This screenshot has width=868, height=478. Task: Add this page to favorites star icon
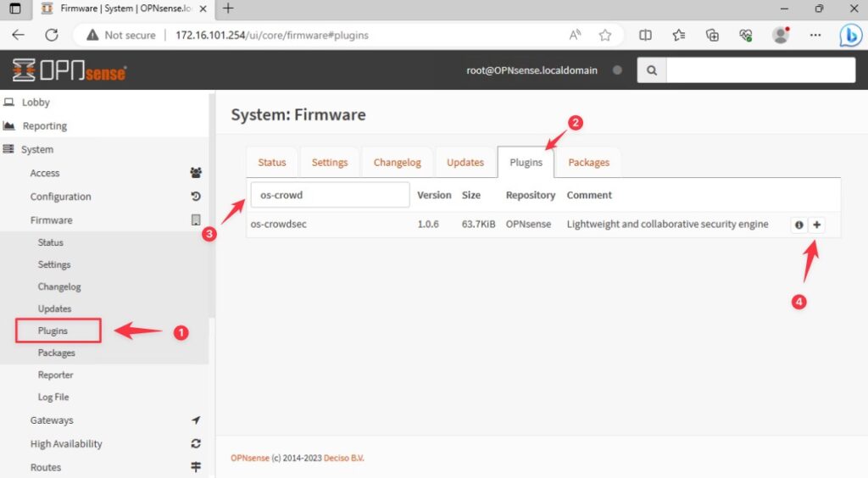click(605, 35)
